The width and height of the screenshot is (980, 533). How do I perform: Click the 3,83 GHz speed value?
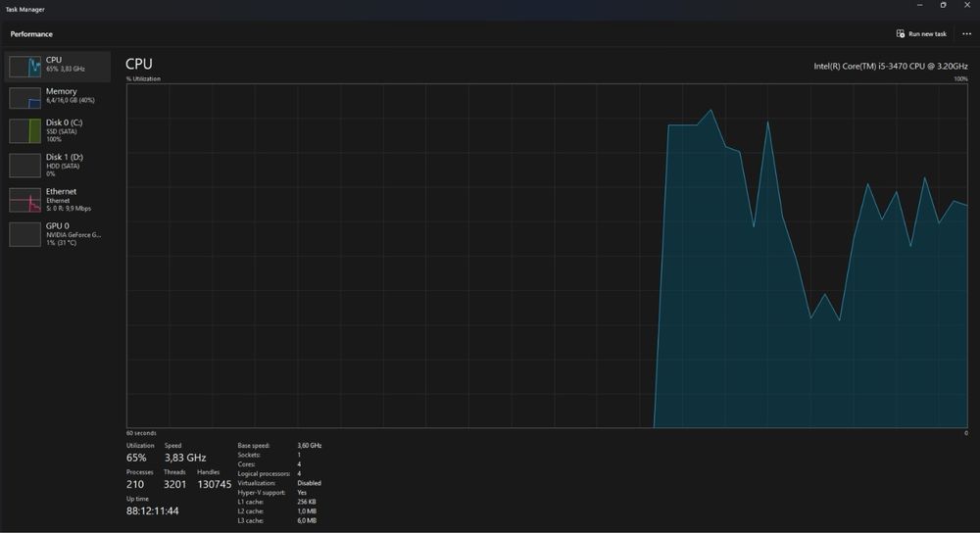tap(185, 458)
